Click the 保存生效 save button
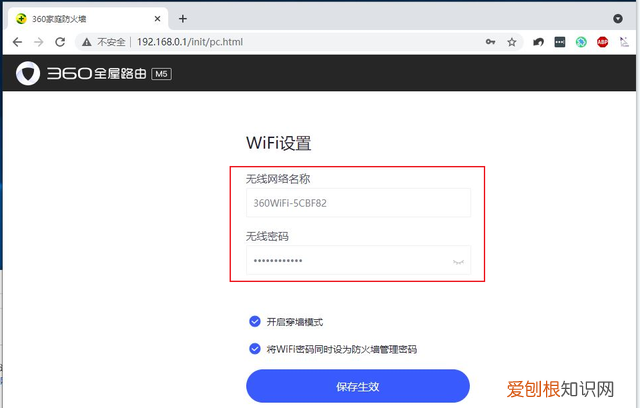Image resolution: width=640 pixels, height=408 pixels. [358, 386]
